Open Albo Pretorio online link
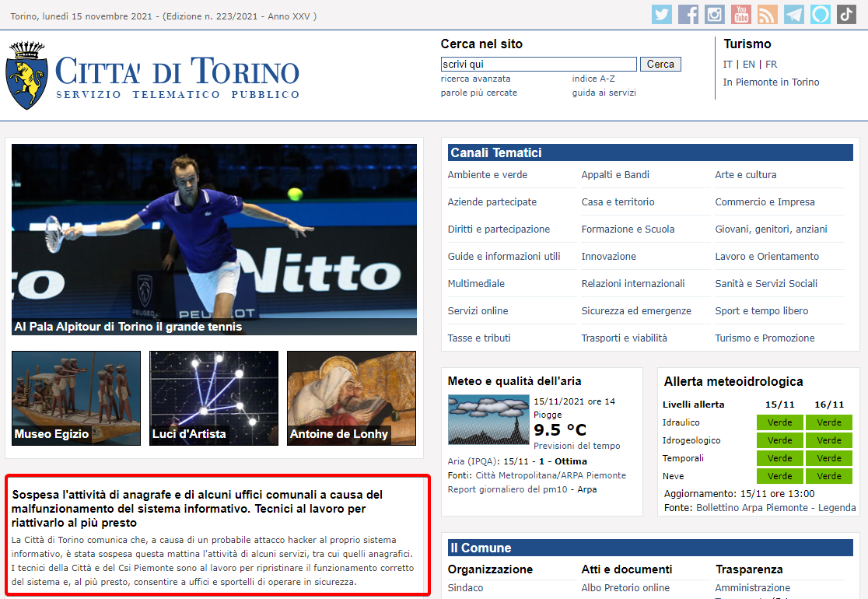The image size is (868, 599). (625, 588)
